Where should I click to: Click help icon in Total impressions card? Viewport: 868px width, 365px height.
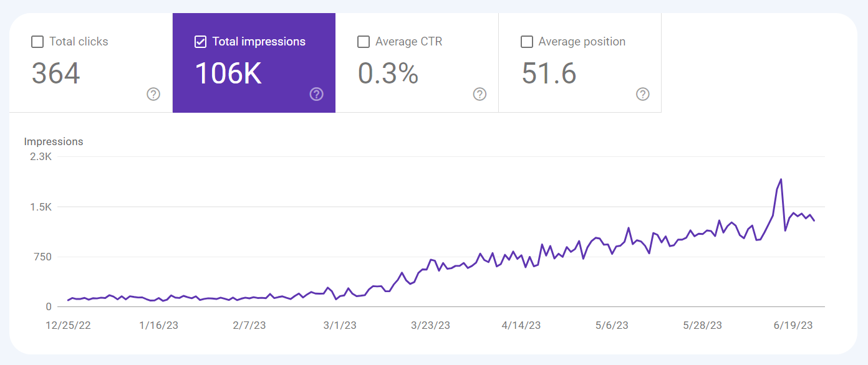[317, 94]
